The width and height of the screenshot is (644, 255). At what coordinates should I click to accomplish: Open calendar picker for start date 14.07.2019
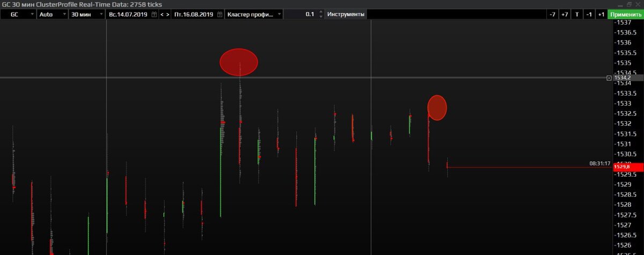[154, 14]
